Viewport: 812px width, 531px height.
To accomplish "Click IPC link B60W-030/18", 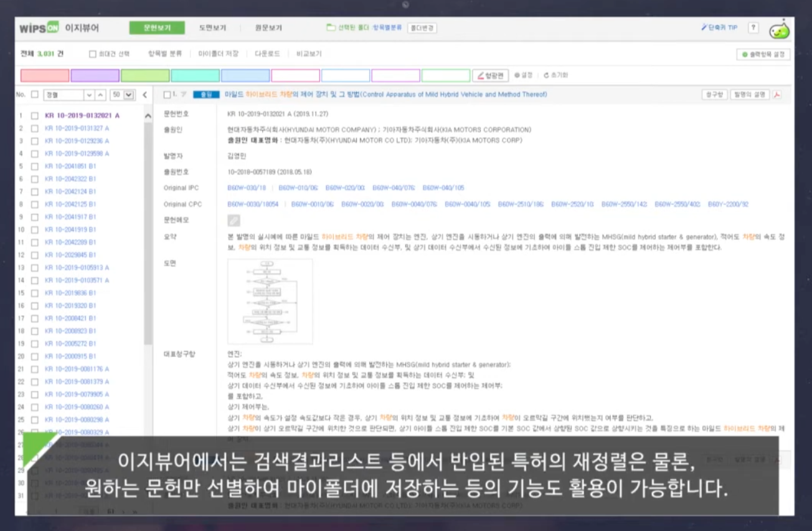I will pyautogui.click(x=247, y=188).
